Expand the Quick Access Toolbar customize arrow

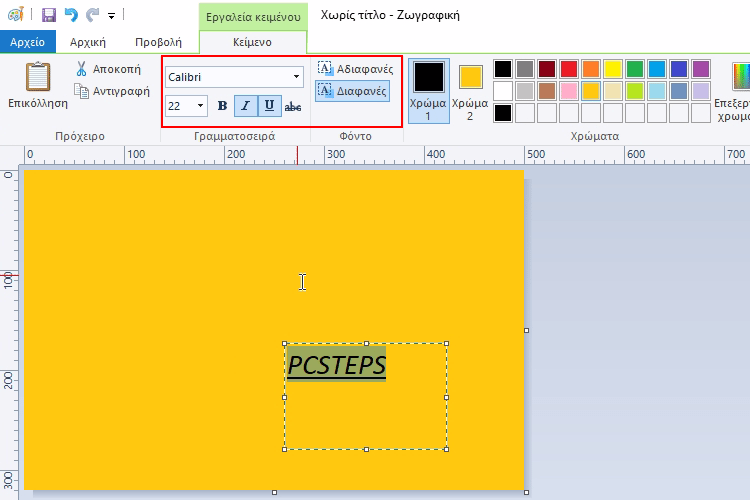(111, 16)
